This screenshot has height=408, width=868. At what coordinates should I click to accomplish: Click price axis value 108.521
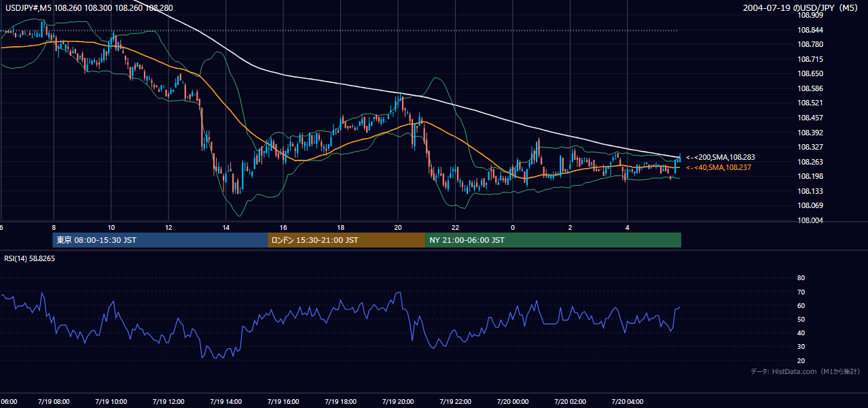(810, 103)
